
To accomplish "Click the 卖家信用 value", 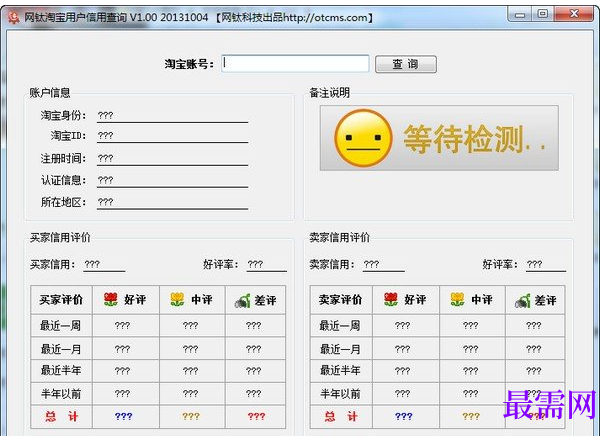I will [384, 265].
